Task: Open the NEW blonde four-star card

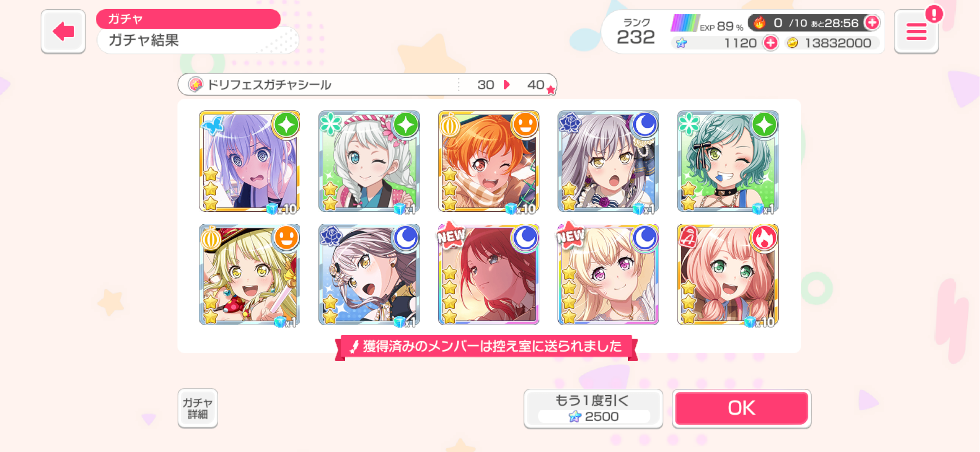Action: [x=608, y=275]
